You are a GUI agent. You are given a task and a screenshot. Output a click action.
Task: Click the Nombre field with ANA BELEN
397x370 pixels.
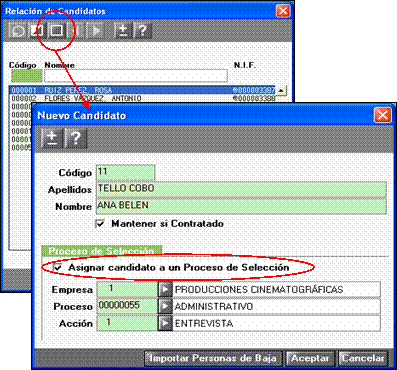click(241, 206)
